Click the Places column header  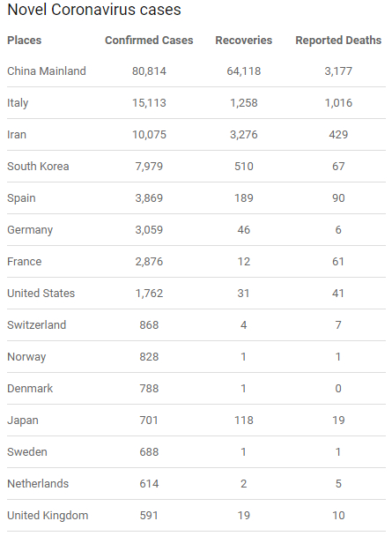(x=25, y=41)
